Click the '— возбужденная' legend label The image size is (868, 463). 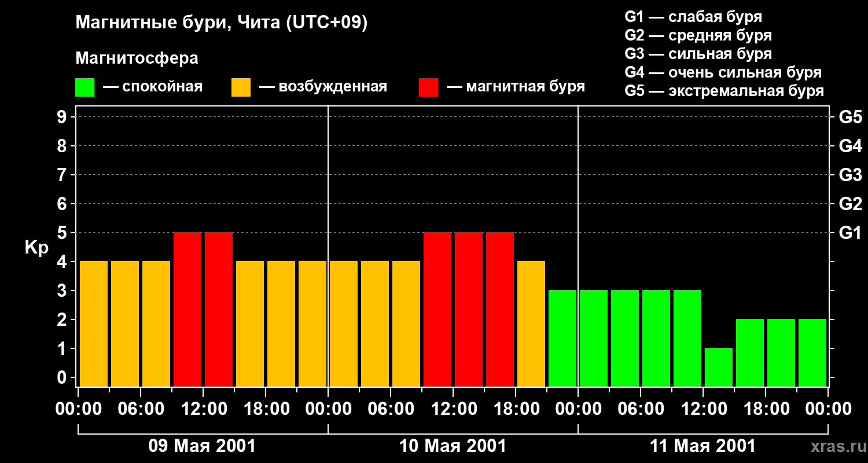[323, 87]
